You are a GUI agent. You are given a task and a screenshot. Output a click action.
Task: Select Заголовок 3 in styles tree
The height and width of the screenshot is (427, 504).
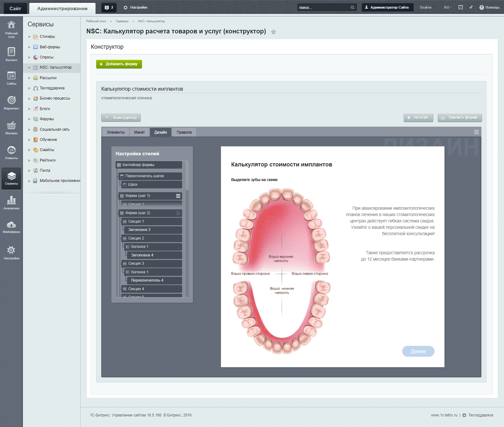point(139,230)
